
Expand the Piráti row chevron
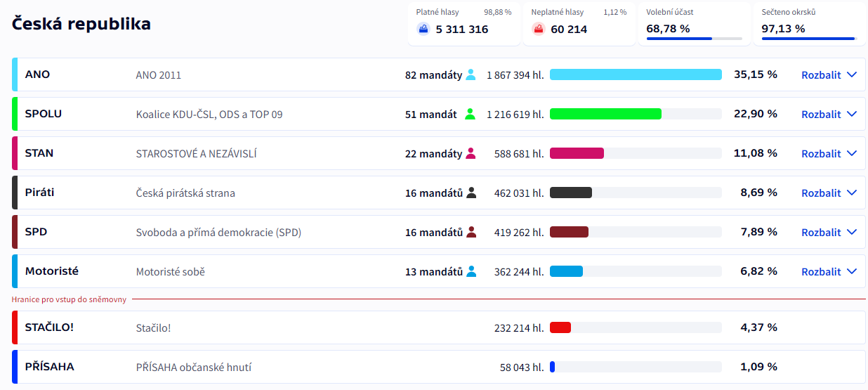coord(852,193)
